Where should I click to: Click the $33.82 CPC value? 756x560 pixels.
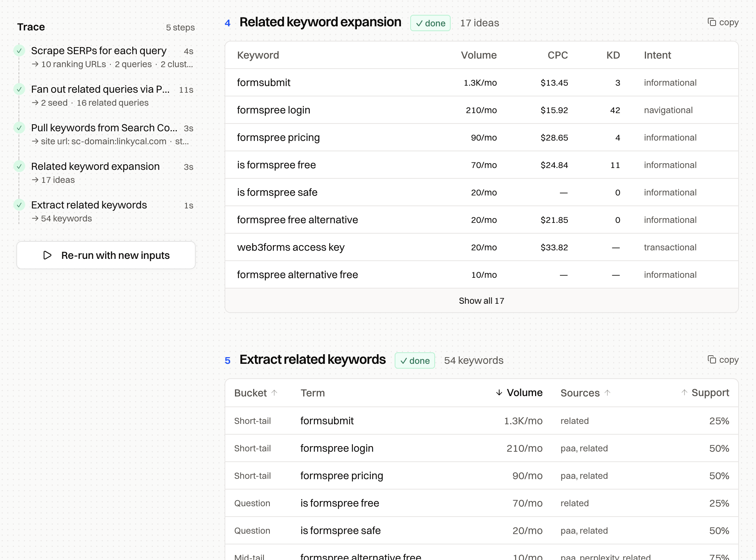click(x=554, y=247)
